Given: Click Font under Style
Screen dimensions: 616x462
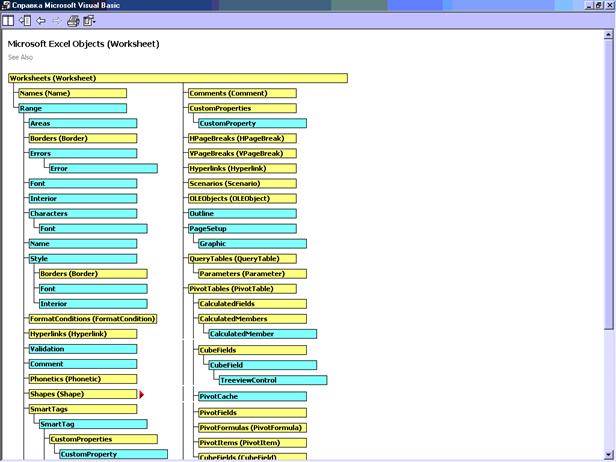Looking at the screenshot, I should click(93, 289).
